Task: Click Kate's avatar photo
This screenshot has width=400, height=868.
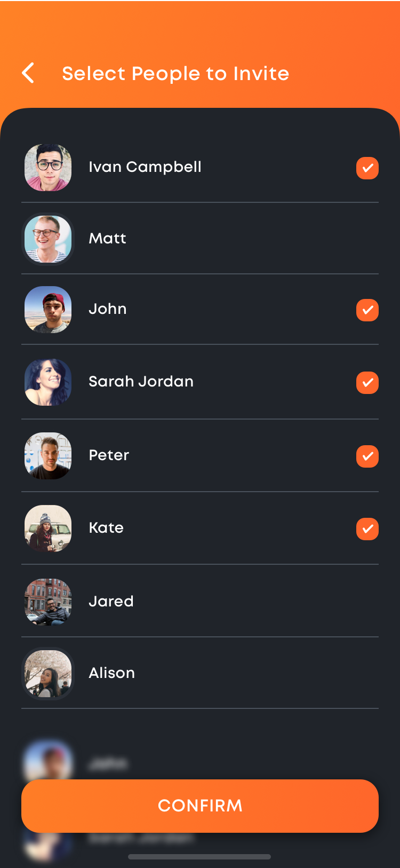Action: [x=48, y=528]
